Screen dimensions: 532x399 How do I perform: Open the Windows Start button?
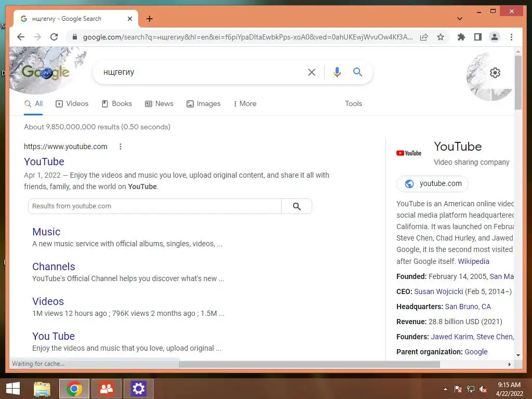[13, 389]
